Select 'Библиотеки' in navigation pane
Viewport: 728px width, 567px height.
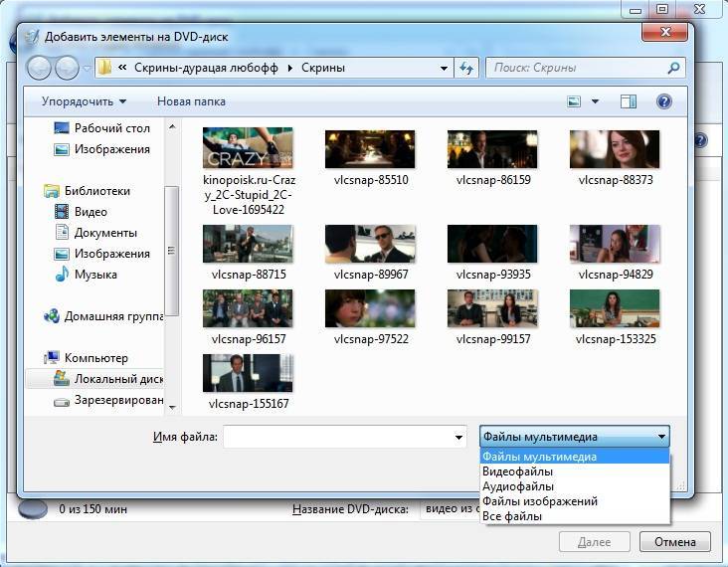[x=88, y=191]
